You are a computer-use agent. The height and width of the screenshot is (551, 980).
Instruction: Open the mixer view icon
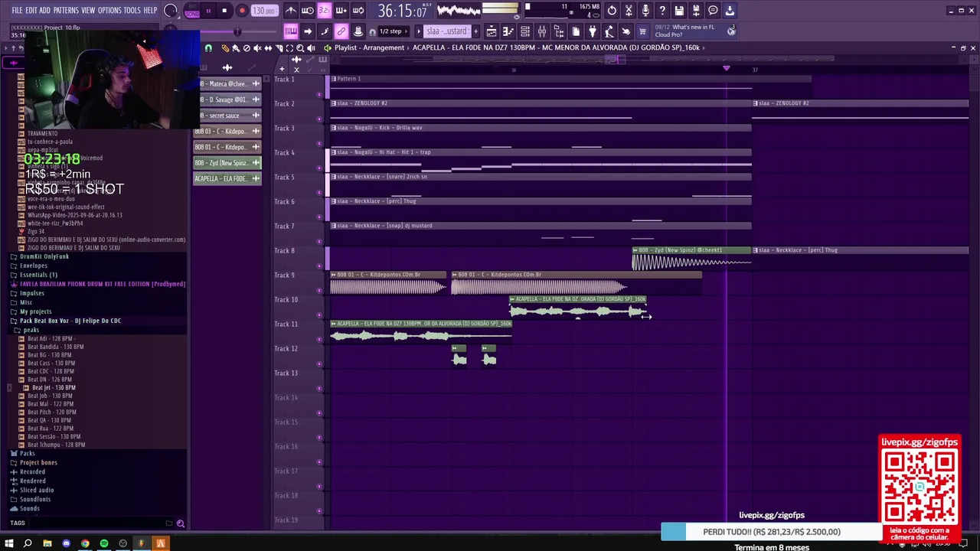click(542, 31)
